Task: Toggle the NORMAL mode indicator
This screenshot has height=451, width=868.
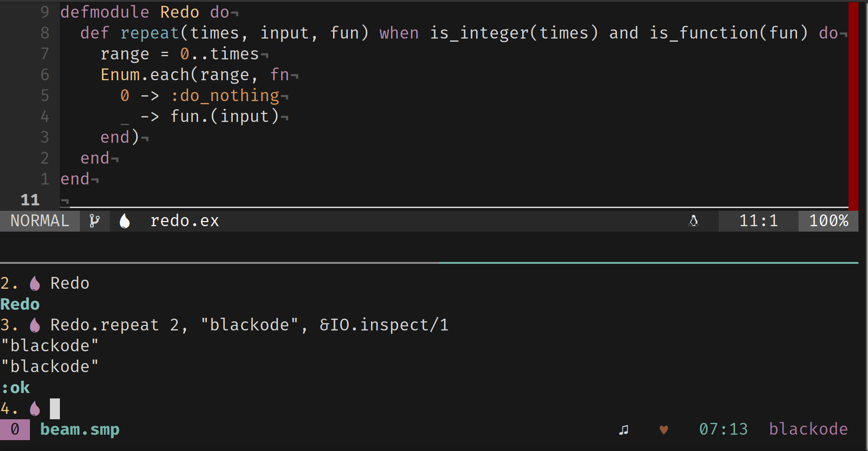Action: (39, 221)
